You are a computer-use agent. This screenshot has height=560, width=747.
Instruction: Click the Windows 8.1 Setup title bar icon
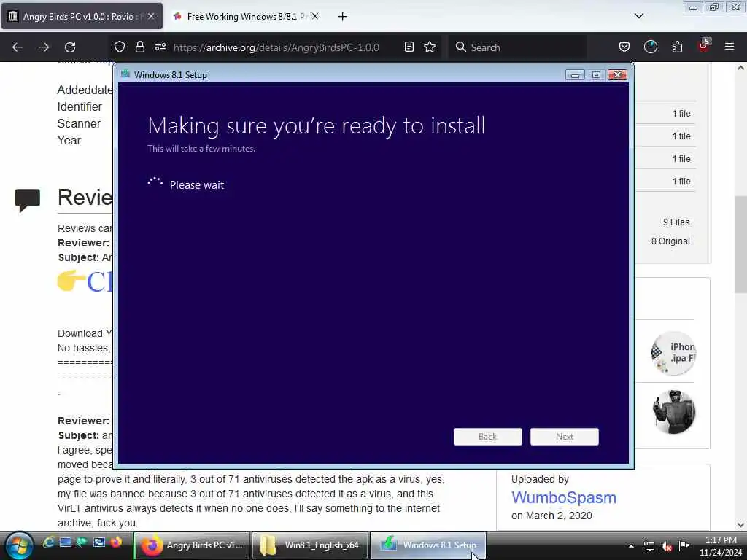[x=125, y=74]
